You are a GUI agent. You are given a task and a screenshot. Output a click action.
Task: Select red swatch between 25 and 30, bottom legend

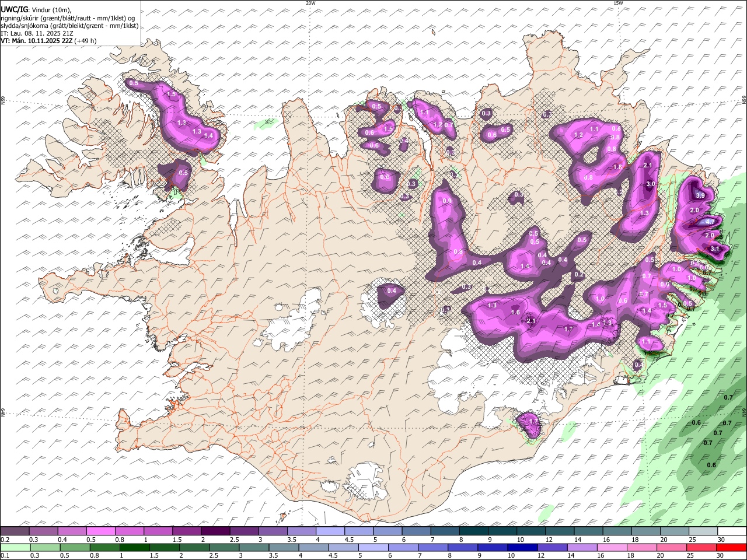coord(702,547)
